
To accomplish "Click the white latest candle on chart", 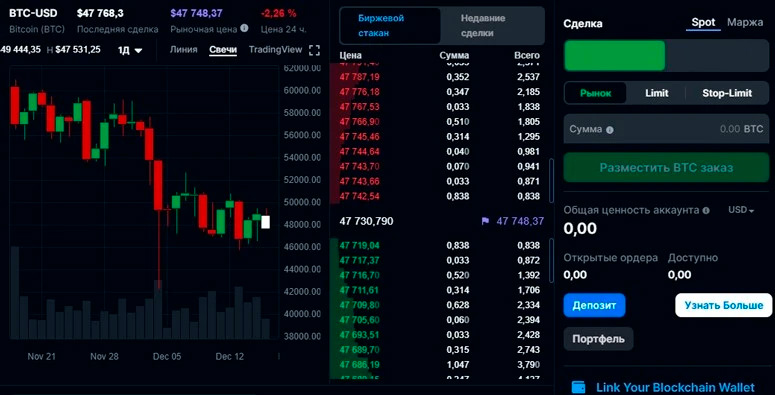I will 265,222.
